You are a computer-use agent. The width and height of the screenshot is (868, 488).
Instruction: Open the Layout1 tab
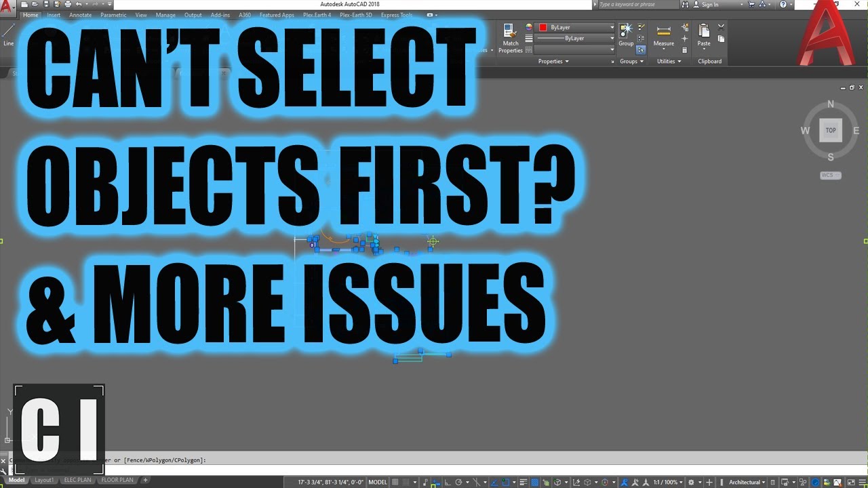[x=44, y=480]
